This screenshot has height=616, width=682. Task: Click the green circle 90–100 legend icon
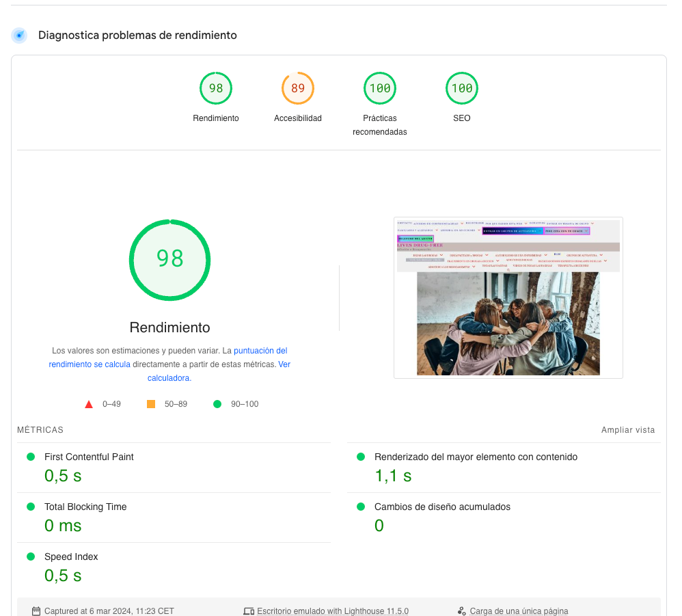click(217, 404)
